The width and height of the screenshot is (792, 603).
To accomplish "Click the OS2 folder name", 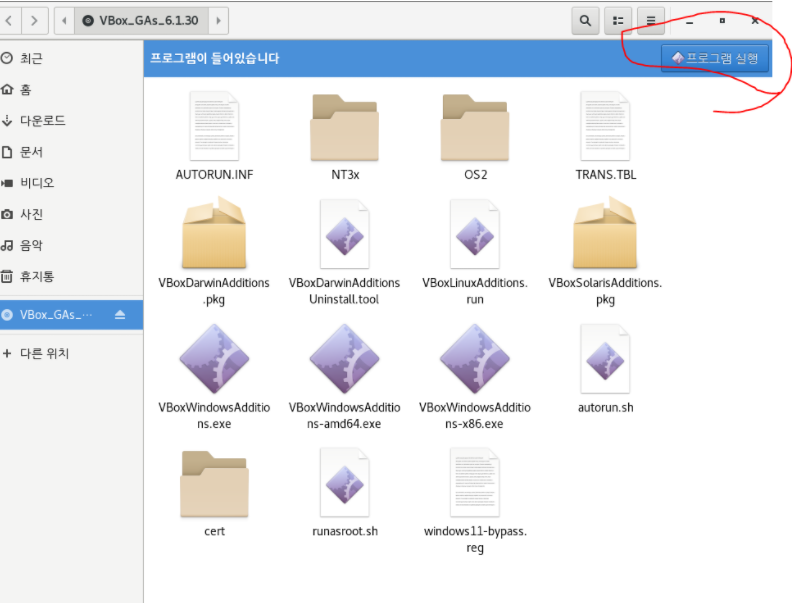I will [x=475, y=175].
